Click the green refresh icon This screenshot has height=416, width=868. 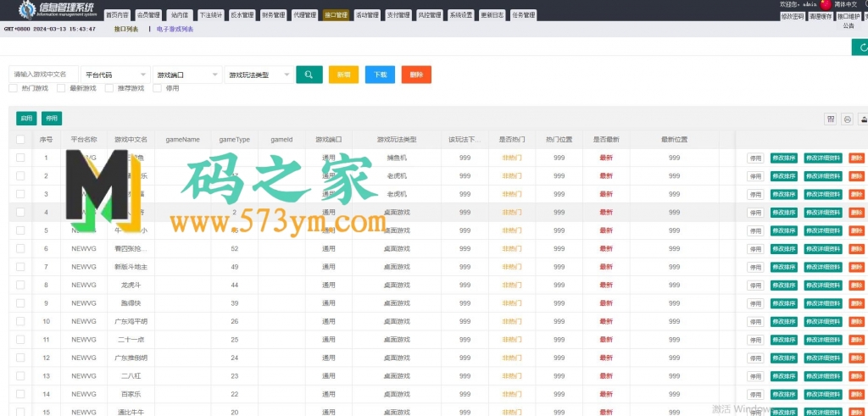click(x=861, y=47)
